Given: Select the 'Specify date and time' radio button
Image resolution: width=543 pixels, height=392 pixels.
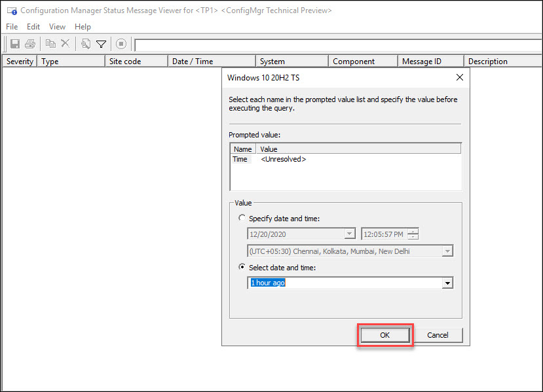Looking at the screenshot, I should 242,218.
